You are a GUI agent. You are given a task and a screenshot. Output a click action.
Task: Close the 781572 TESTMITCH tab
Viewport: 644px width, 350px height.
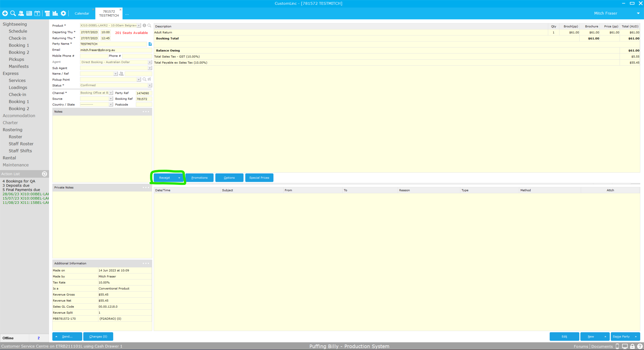tap(121, 10)
